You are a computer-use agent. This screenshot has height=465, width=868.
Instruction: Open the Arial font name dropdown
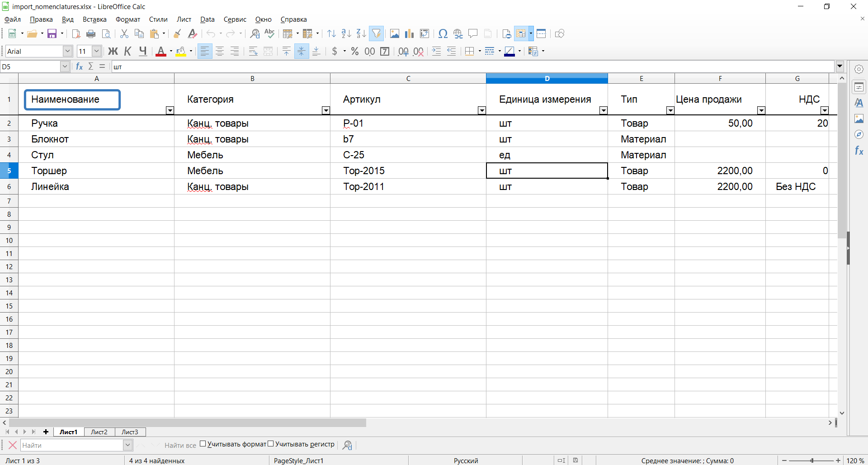point(67,52)
